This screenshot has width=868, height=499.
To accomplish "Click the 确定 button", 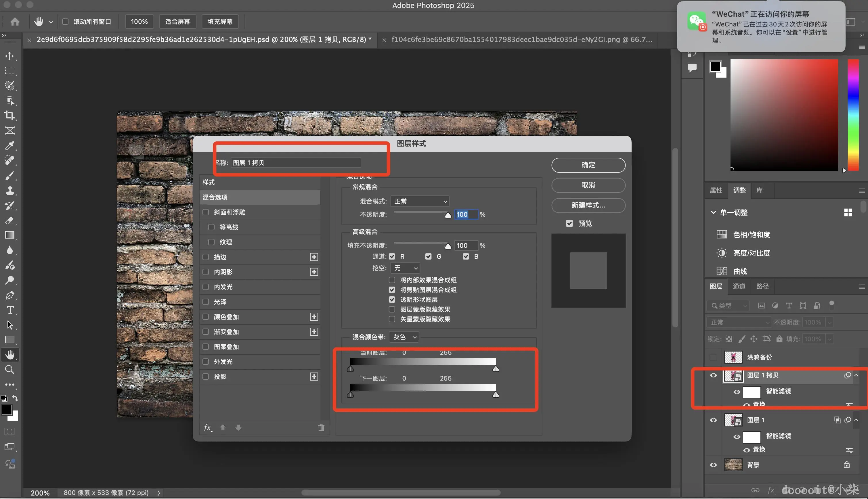I will click(588, 165).
